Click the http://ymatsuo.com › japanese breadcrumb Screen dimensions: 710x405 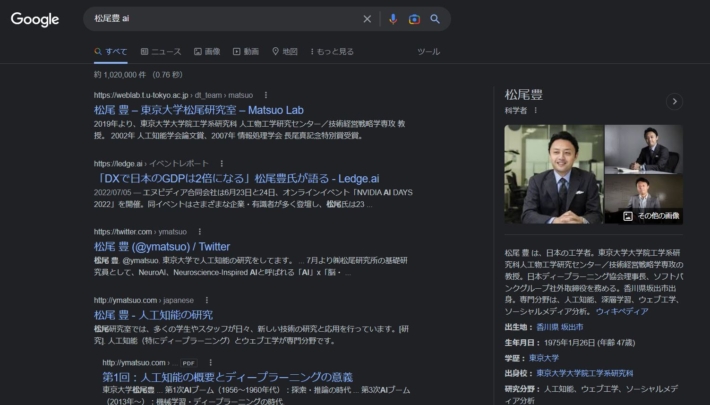pos(144,300)
